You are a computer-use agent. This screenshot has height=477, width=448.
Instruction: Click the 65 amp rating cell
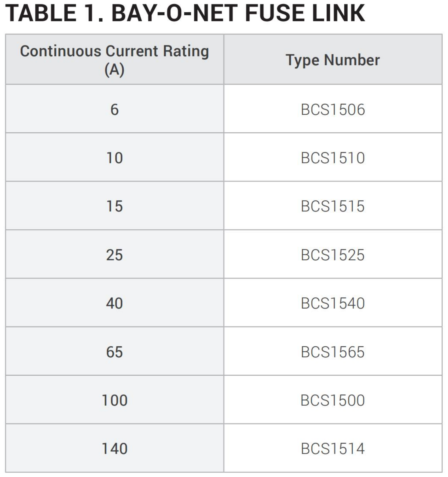pos(114,352)
